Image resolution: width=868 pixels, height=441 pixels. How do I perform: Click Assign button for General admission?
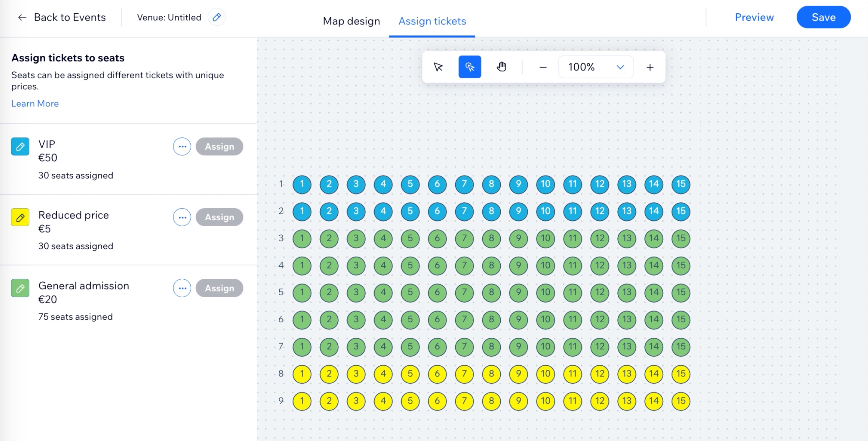coord(220,288)
